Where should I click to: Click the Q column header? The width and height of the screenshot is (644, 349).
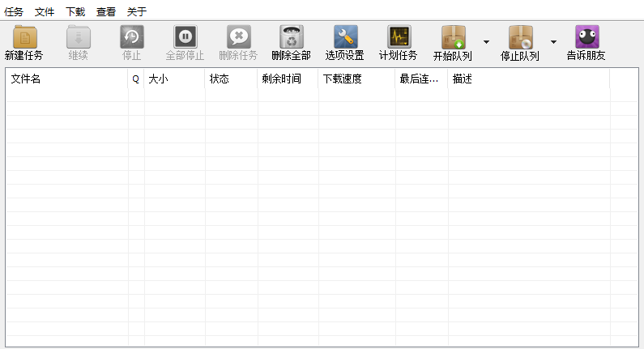(136, 79)
